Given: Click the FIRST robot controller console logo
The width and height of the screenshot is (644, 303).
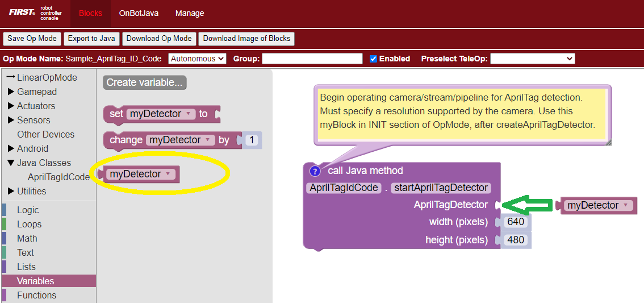Looking at the screenshot, I should (x=35, y=13).
